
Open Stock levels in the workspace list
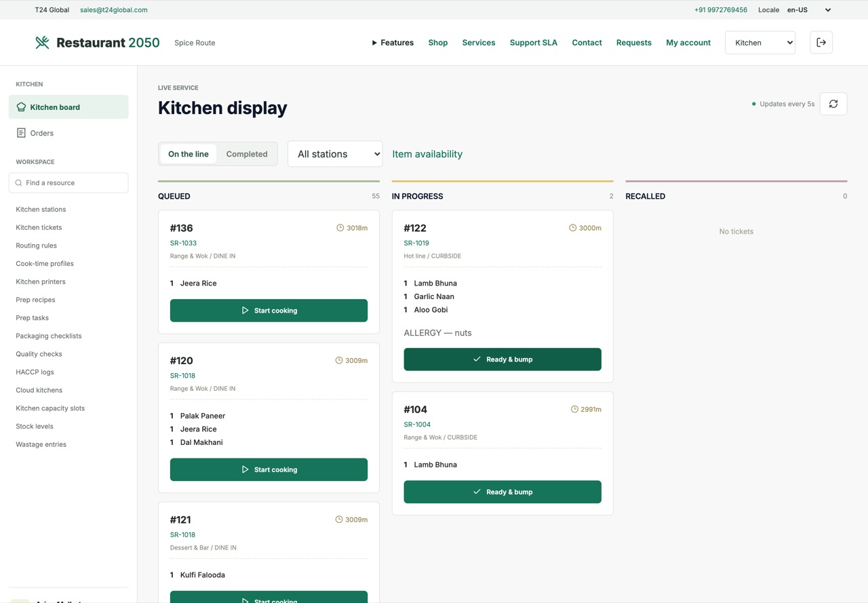pyautogui.click(x=35, y=427)
